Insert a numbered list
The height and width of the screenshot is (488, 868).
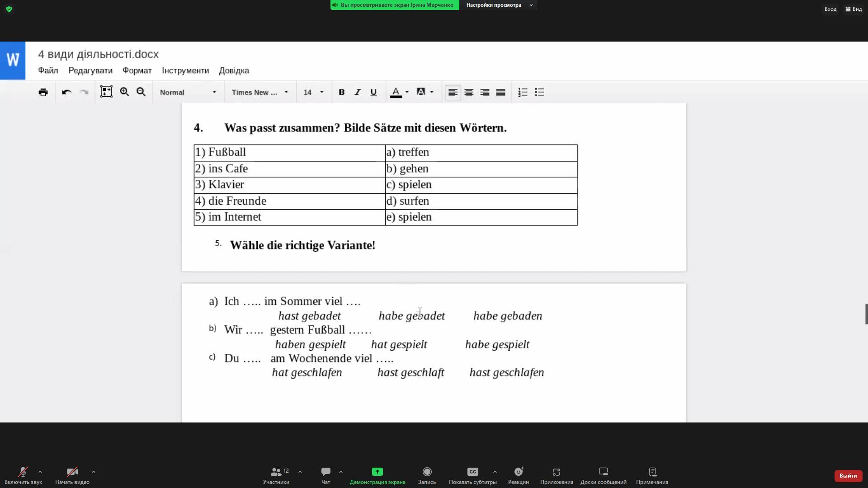pos(523,92)
